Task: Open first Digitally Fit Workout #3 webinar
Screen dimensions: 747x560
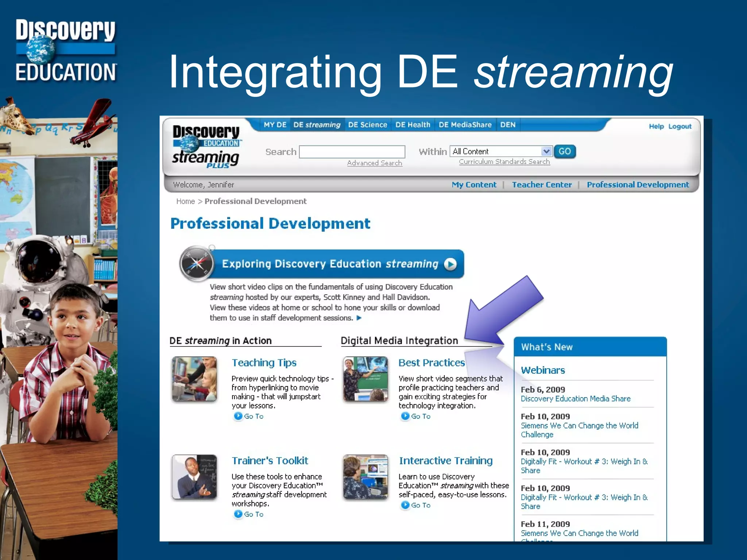Action: coord(584,466)
